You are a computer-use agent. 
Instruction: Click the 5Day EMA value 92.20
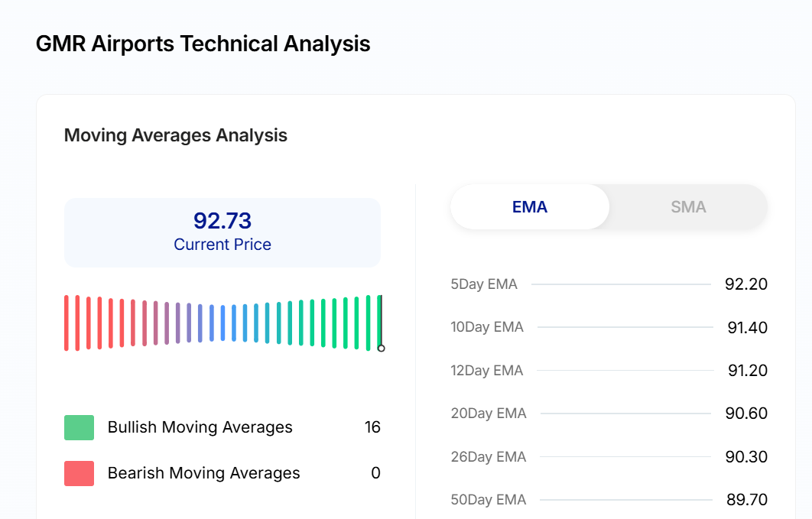745,284
